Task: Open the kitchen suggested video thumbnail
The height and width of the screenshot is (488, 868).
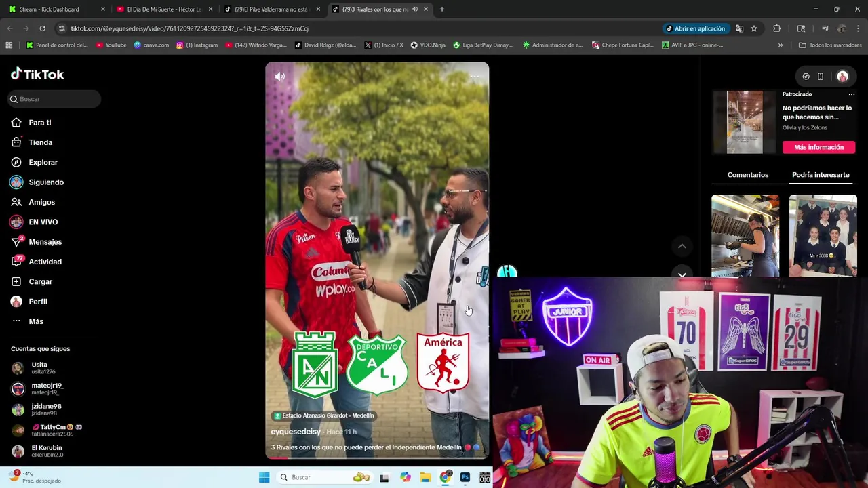Action: (x=745, y=235)
